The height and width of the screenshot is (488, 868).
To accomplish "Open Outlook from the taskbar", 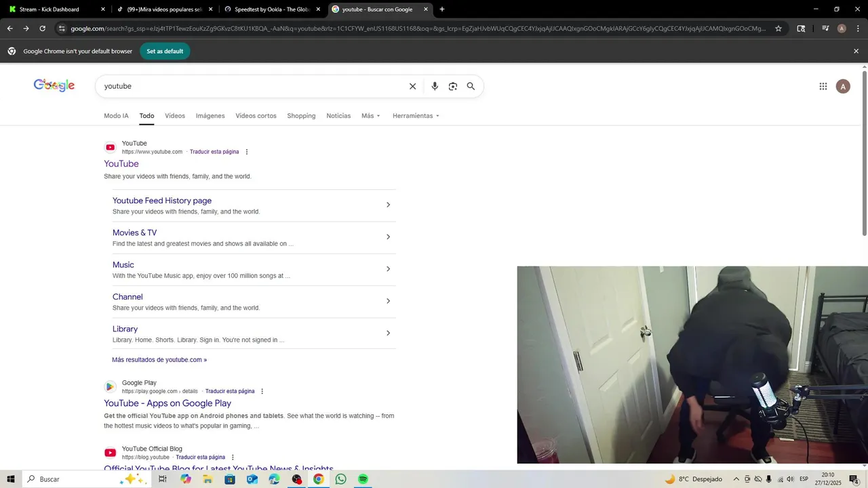I will (x=252, y=479).
